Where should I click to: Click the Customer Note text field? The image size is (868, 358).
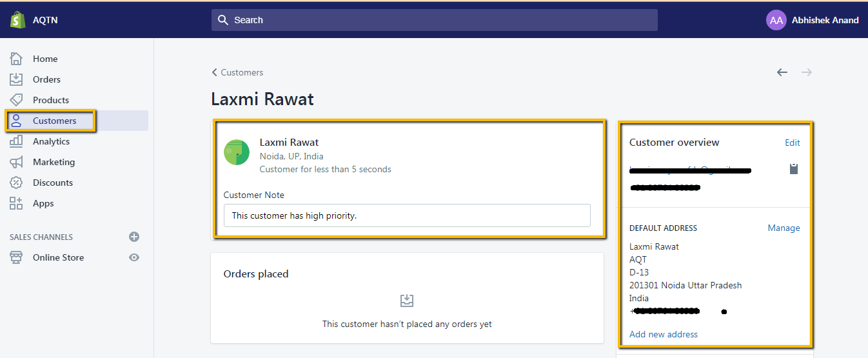pos(407,215)
